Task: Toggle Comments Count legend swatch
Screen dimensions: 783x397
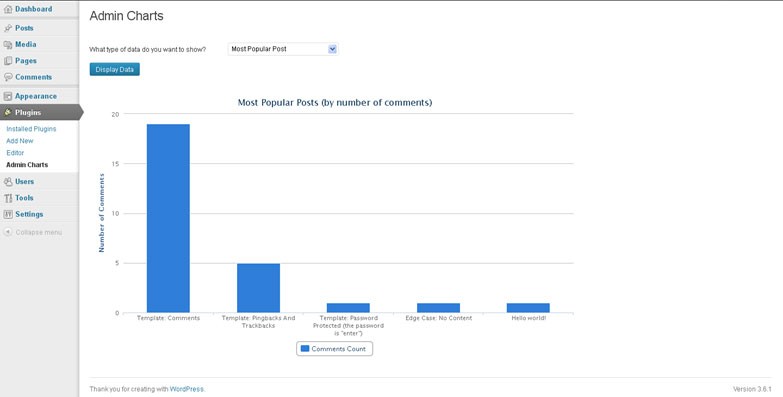Action: [305, 349]
